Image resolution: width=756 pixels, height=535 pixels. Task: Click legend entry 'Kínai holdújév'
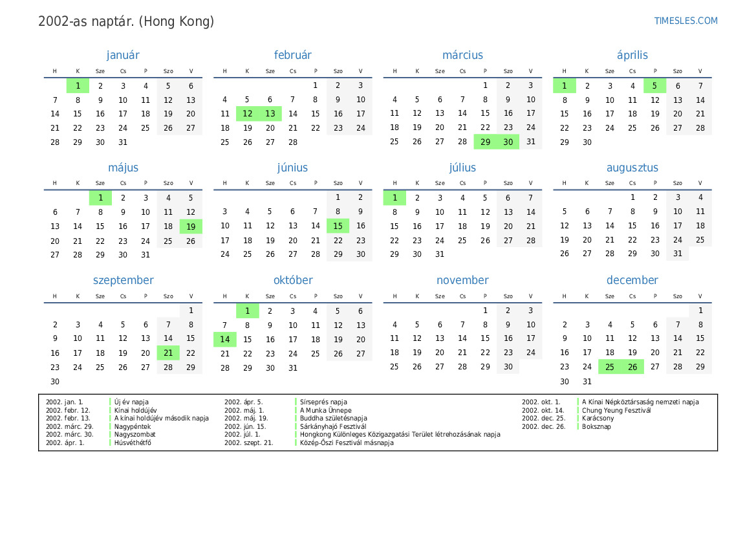[135, 411]
